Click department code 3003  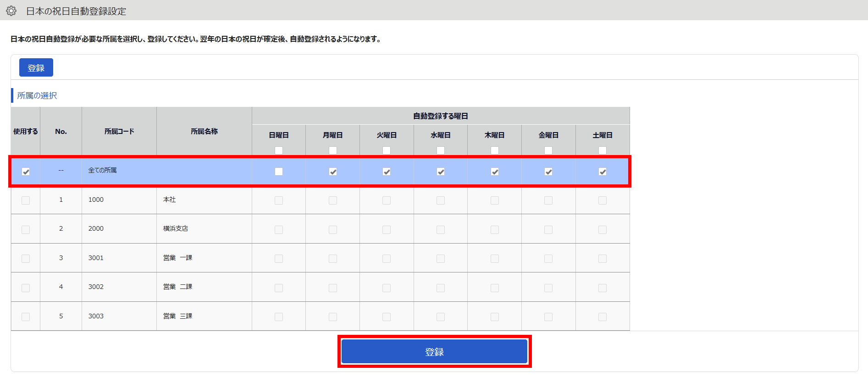click(x=96, y=316)
